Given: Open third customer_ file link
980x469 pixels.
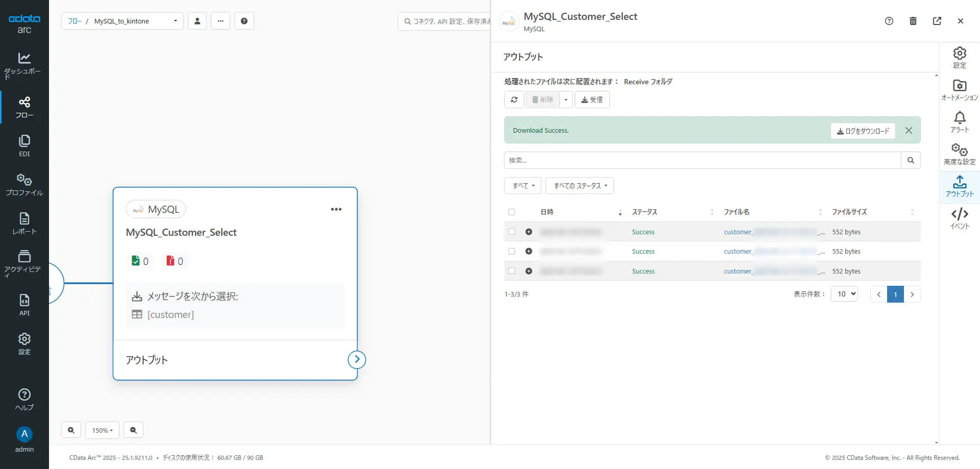Looking at the screenshot, I should pyautogui.click(x=774, y=271).
